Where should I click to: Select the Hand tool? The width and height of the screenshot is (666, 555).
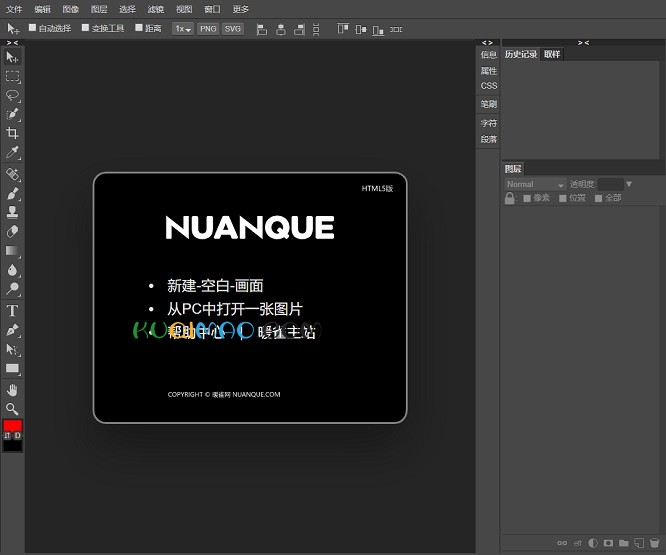[12, 390]
